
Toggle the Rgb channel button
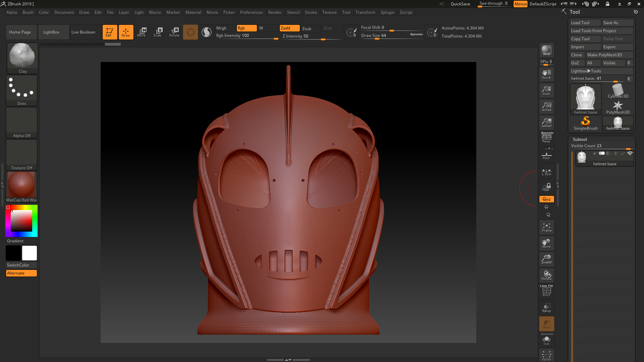(247, 28)
